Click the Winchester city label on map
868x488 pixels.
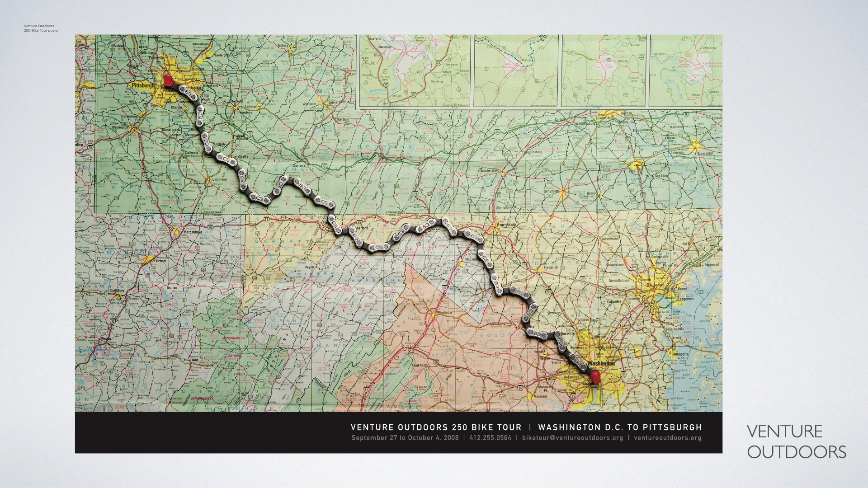[444, 312]
